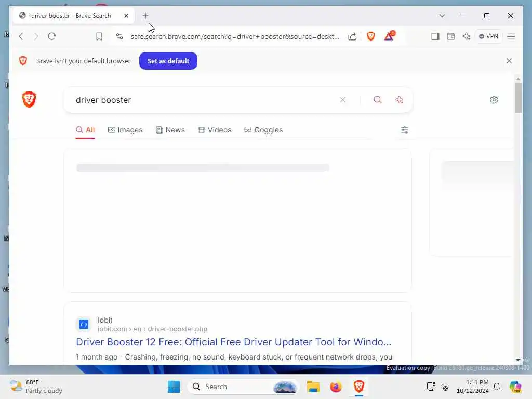Click the Brave taskbar icon
Viewport: 532px width, 399px height.
point(358,387)
